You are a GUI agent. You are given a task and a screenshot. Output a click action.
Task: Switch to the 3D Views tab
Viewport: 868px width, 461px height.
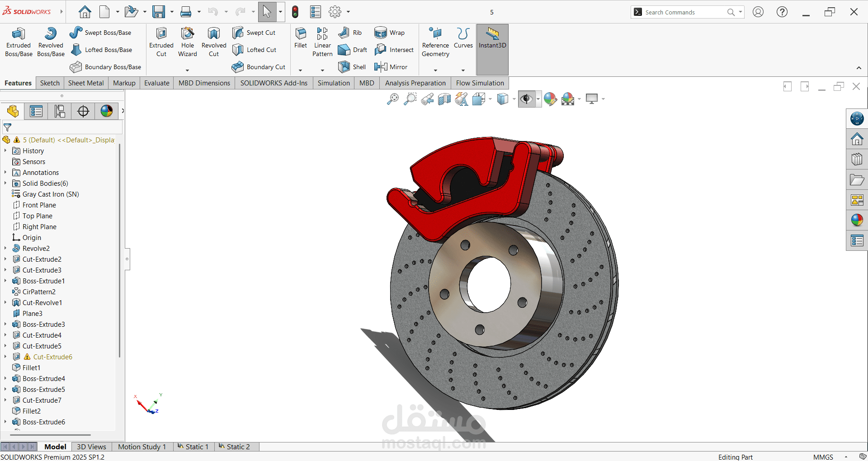pos(91,447)
